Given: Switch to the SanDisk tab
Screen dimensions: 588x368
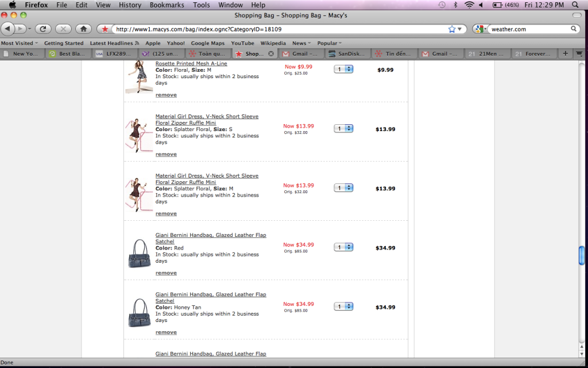Looking at the screenshot, I should point(349,53).
